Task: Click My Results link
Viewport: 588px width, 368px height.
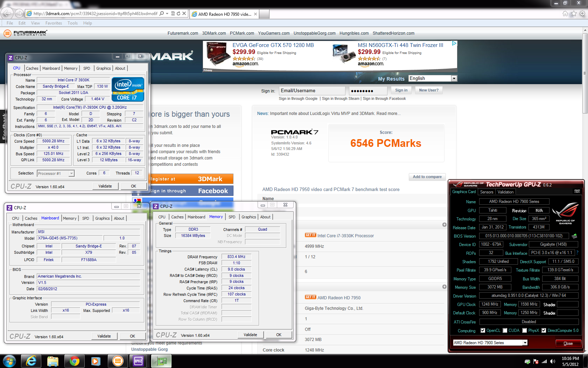Action: coord(391,79)
